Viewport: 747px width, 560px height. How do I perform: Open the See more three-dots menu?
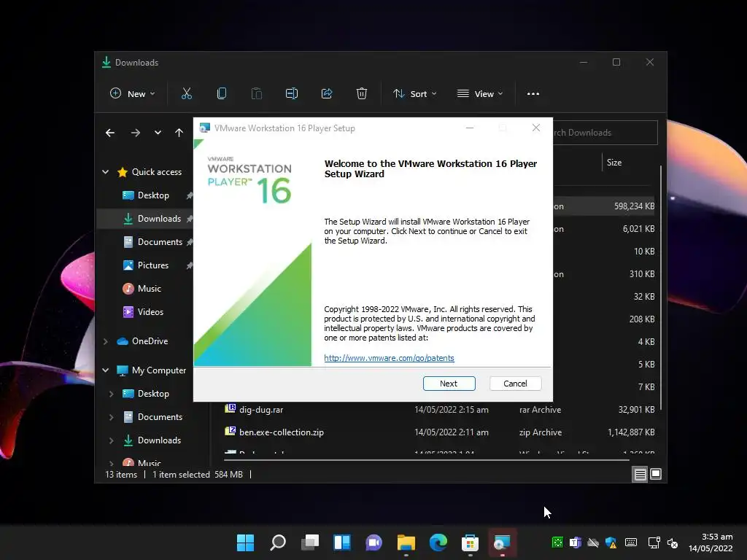(533, 94)
